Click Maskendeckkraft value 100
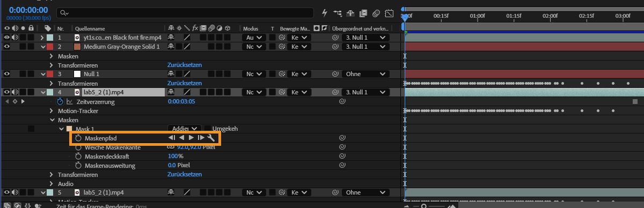The image size is (644, 208). point(173,156)
